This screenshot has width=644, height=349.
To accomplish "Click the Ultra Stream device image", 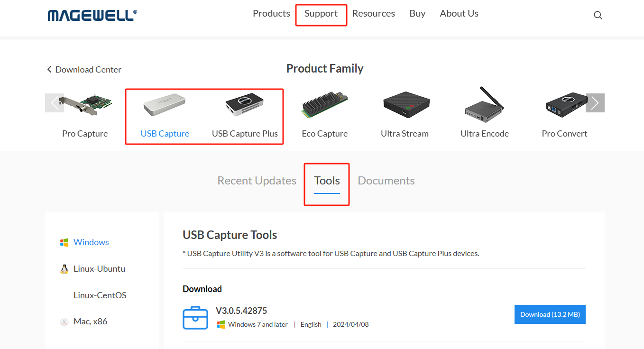I will click(406, 105).
